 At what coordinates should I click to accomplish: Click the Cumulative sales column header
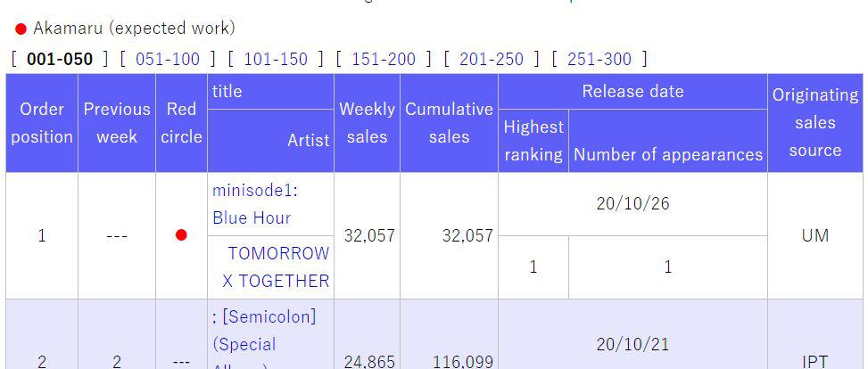click(x=449, y=123)
